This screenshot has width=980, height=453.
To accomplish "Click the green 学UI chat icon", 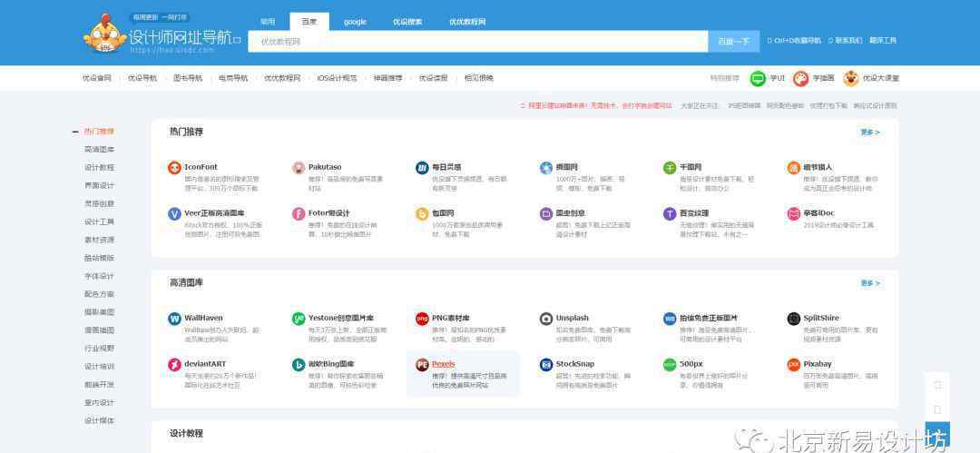I will (x=758, y=78).
